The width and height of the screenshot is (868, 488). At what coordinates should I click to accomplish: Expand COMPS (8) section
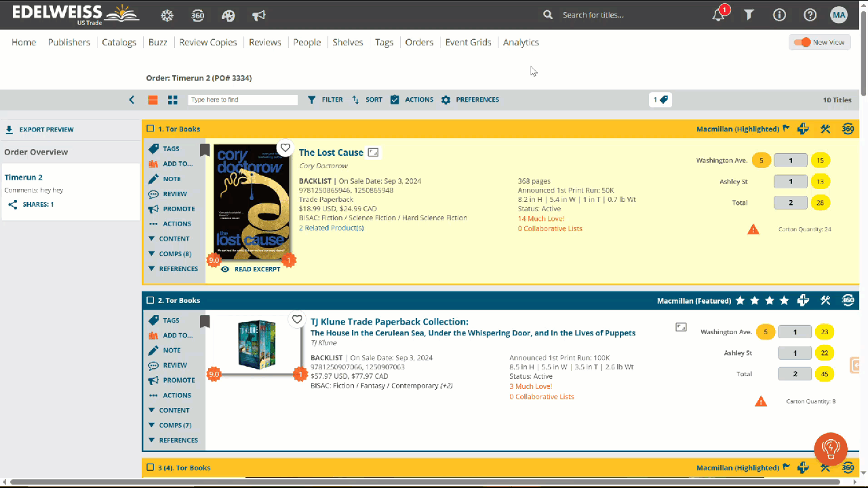coord(170,253)
